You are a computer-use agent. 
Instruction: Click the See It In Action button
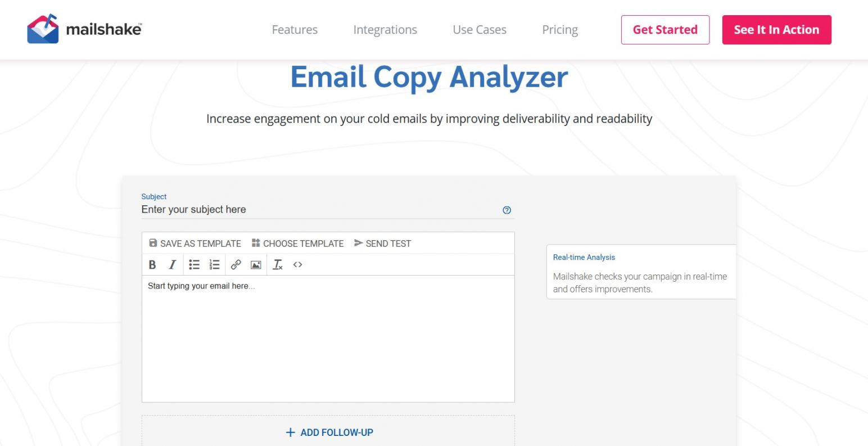pos(776,30)
